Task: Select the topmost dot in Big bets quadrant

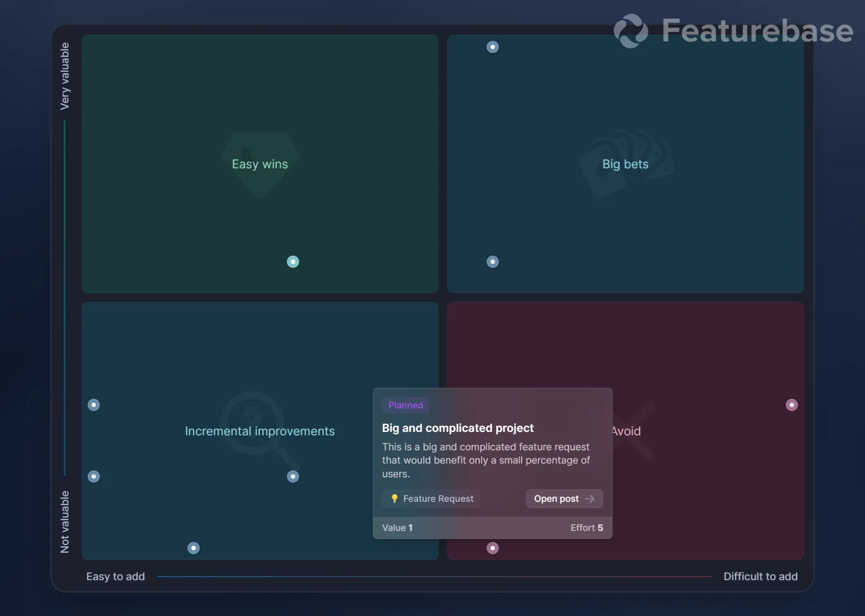Action: point(493,47)
